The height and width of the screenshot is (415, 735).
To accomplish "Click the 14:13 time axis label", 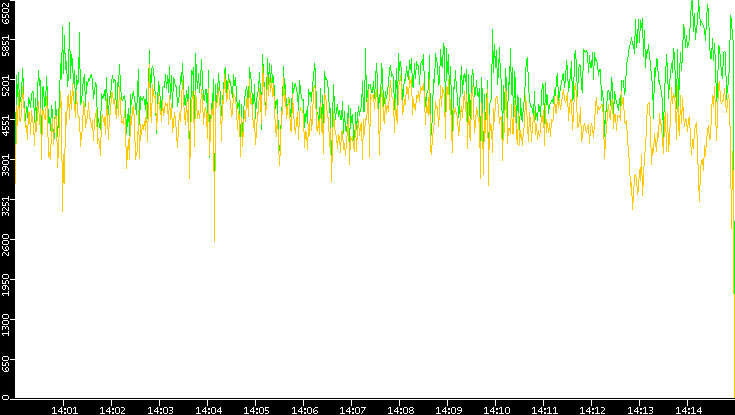I will (641, 410).
